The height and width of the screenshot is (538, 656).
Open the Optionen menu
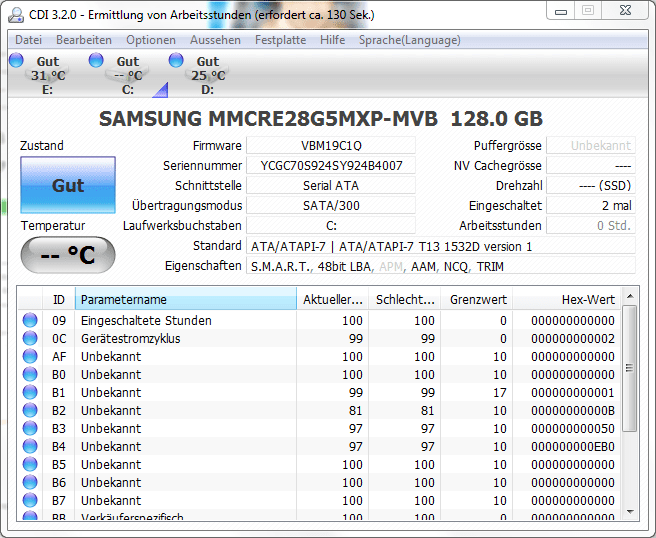(x=151, y=40)
